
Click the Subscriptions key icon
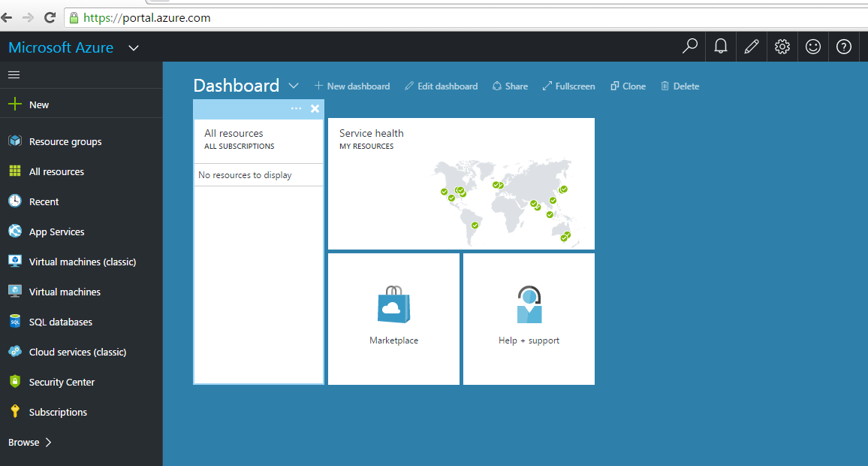click(x=15, y=411)
